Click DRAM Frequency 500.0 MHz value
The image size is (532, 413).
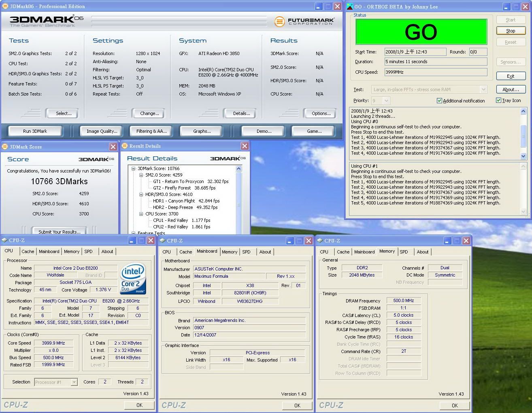(x=404, y=300)
